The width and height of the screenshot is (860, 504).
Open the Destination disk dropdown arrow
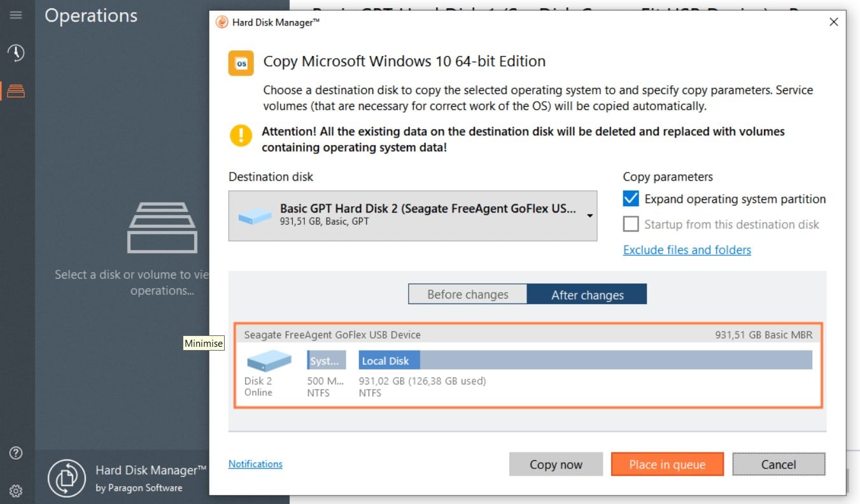pyautogui.click(x=590, y=216)
